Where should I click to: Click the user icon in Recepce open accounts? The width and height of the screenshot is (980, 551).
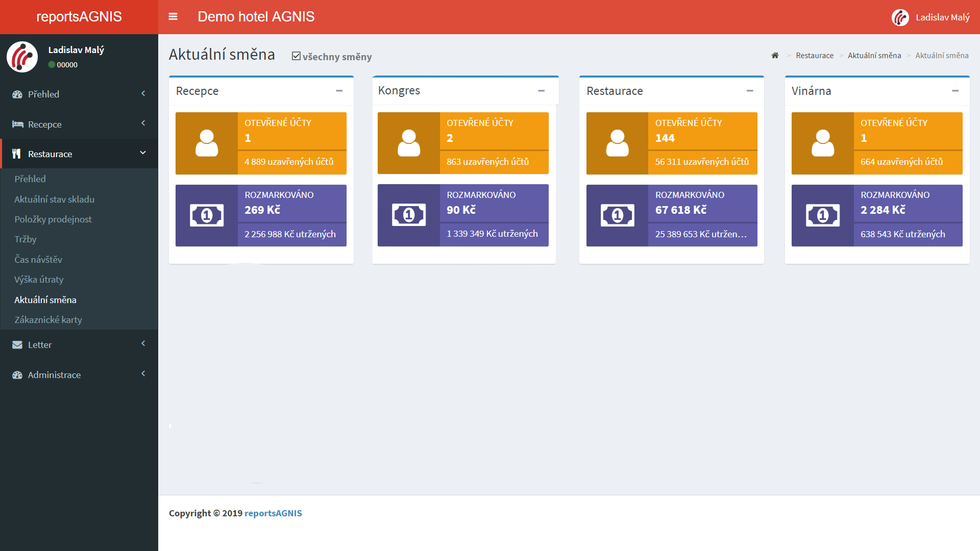(x=207, y=143)
